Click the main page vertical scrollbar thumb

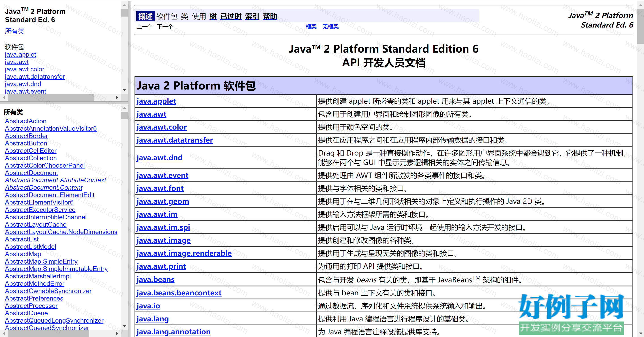click(x=640, y=26)
